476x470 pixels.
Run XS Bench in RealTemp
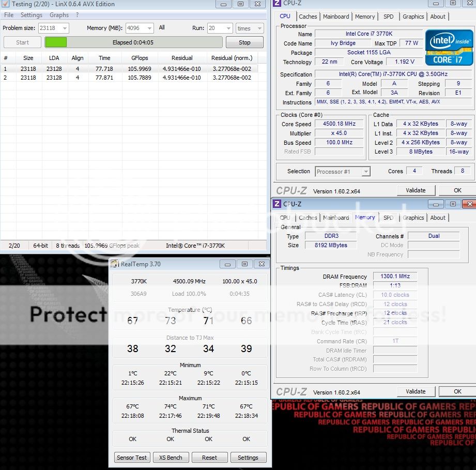pos(171,458)
